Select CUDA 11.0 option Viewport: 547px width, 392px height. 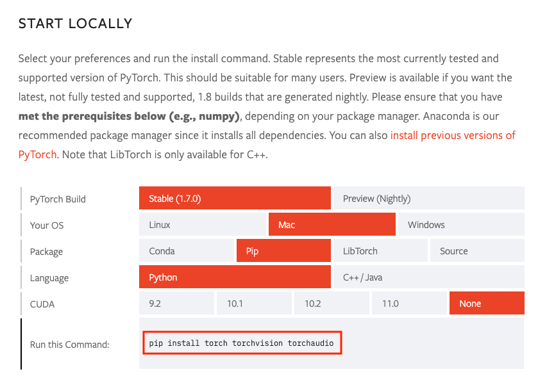pyautogui.click(x=409, y=304)
